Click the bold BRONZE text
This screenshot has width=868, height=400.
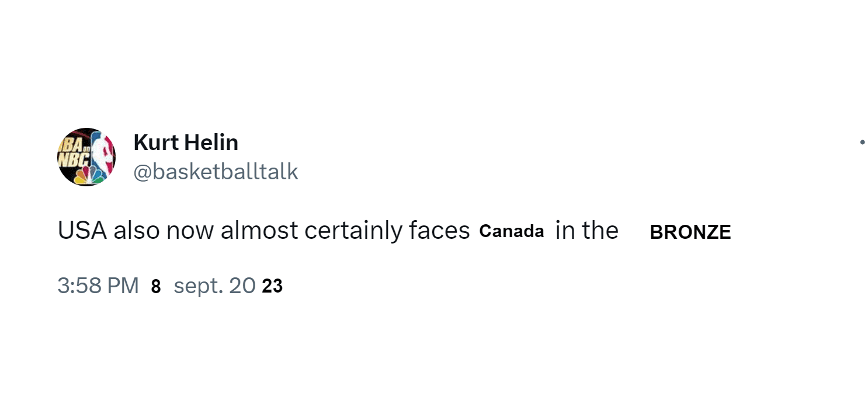point(690,232)
